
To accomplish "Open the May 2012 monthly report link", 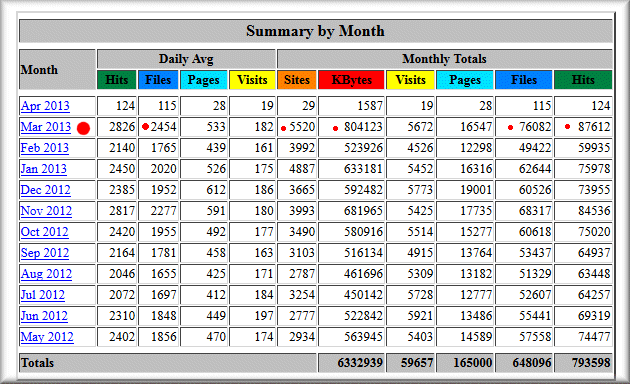I will pyautogui.click(x=47, y=337).
